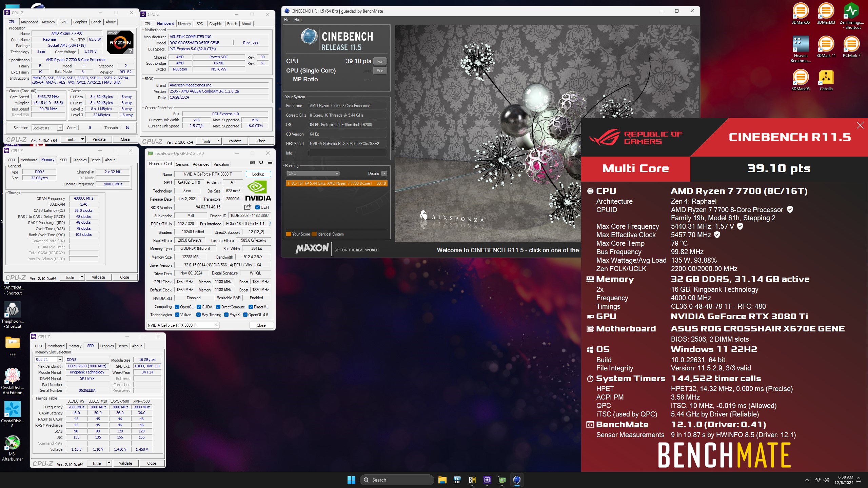Toggle the DirectML checkbox
Viewport: 868px width, 488px height.
(251, 307)
